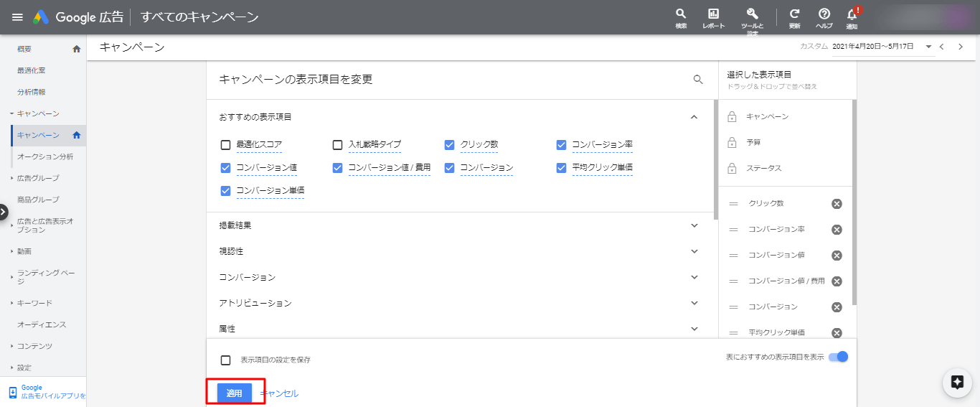The width and height of the screenshot is (980, 407).
Task: Check 表示項目の設定を保存 checkbox
Action: pyautogui.click(x=226, y=360)
